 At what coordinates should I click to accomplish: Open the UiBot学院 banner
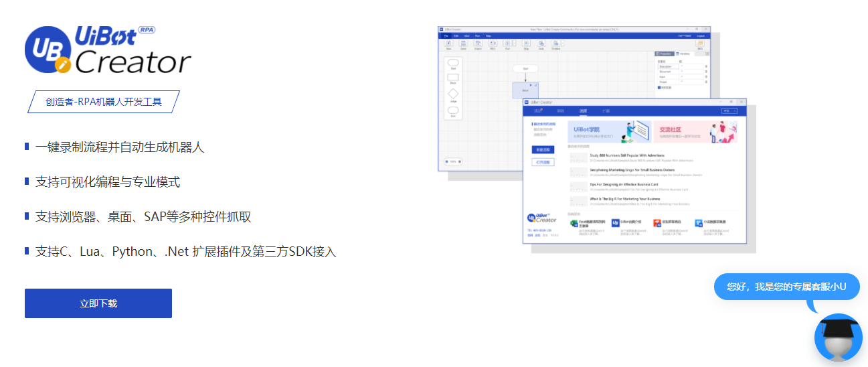[609, 131]
